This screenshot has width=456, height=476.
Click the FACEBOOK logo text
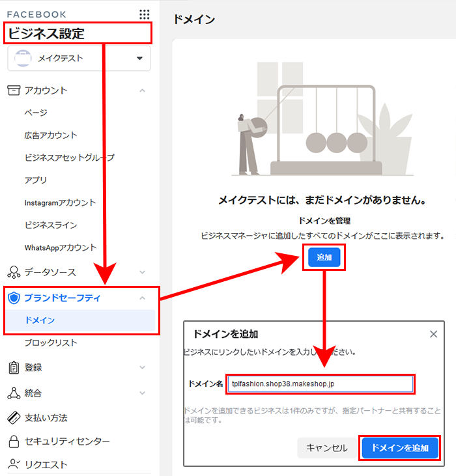(36, 14)
